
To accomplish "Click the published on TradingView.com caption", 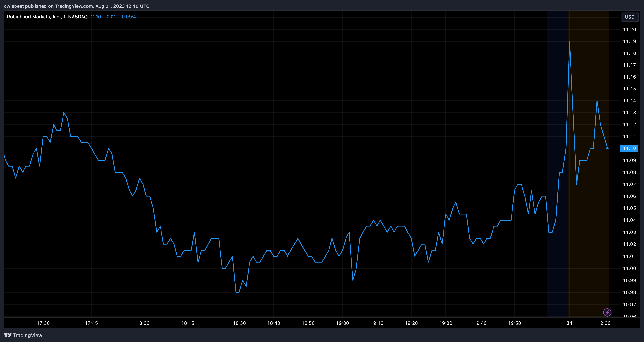I will pyautogui.click(x=76, y=6).
